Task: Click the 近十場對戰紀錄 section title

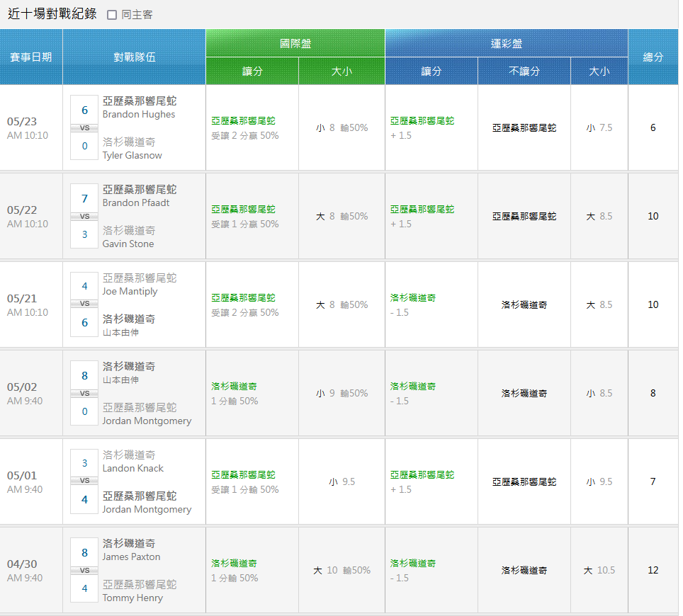Action: click(x=52, y=14)
